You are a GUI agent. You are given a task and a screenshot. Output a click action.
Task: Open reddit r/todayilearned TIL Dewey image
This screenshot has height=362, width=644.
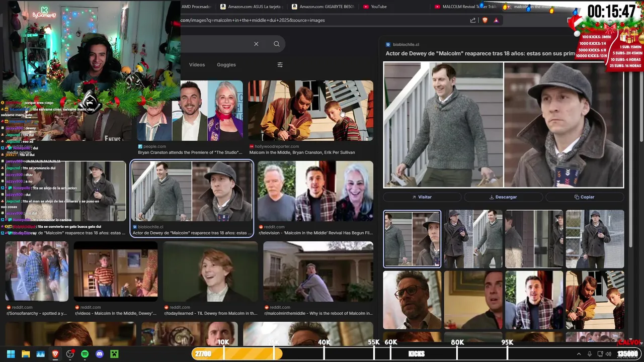210,271
